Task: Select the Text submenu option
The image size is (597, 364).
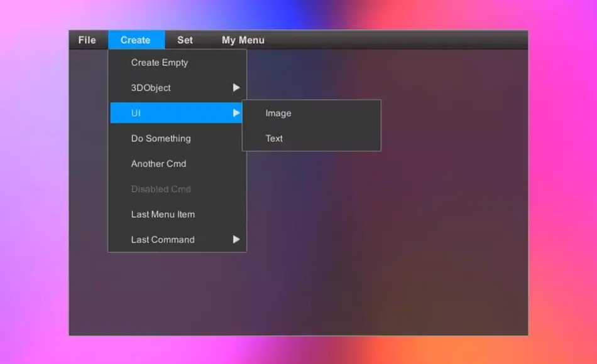Action: click(x=274, y=138)
